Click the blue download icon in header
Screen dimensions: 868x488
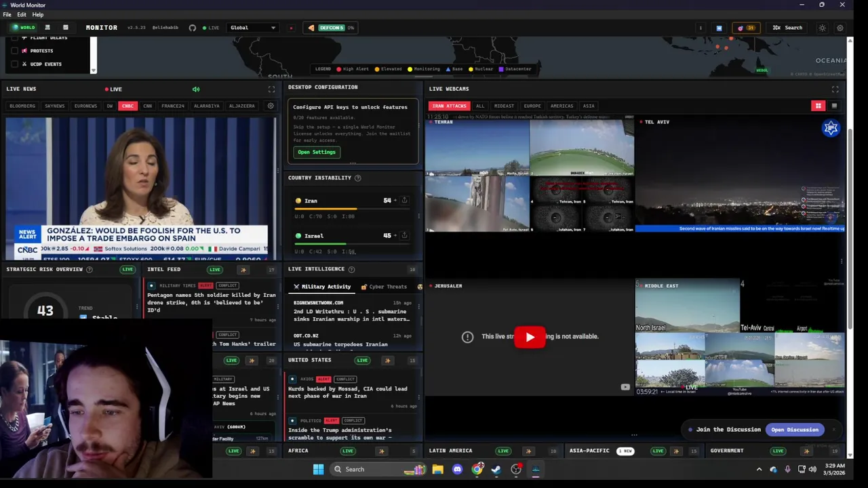[x=719, y=28]
